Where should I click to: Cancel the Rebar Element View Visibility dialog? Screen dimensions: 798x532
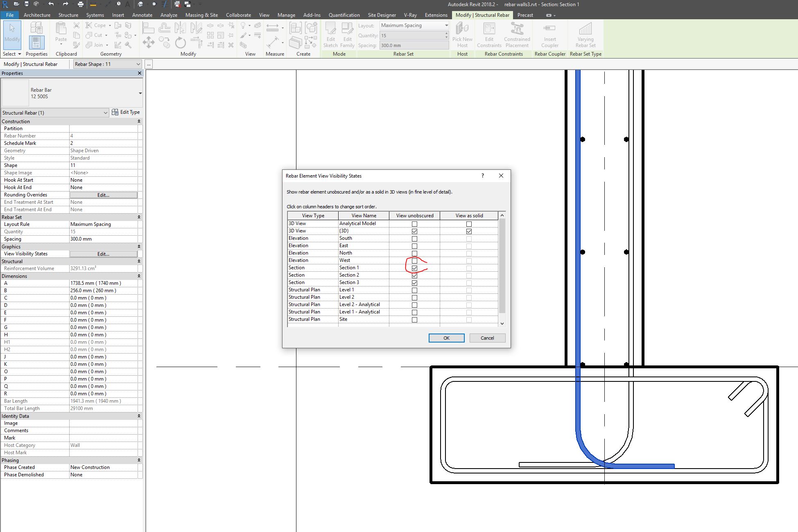click(x=487, y=338)
